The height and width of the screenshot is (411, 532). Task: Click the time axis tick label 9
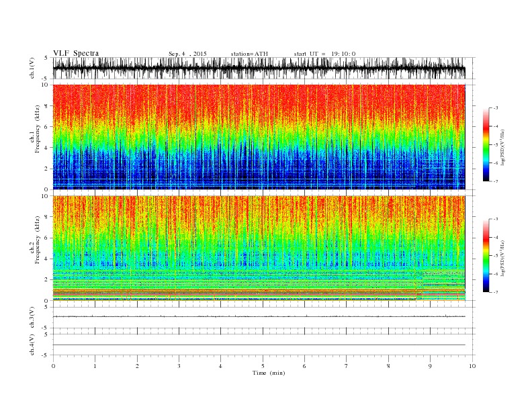tap(430, 366)
